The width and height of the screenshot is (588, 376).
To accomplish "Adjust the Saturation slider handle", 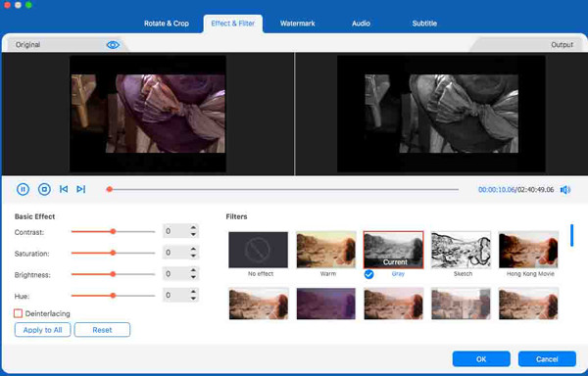I will coord(113,254).
